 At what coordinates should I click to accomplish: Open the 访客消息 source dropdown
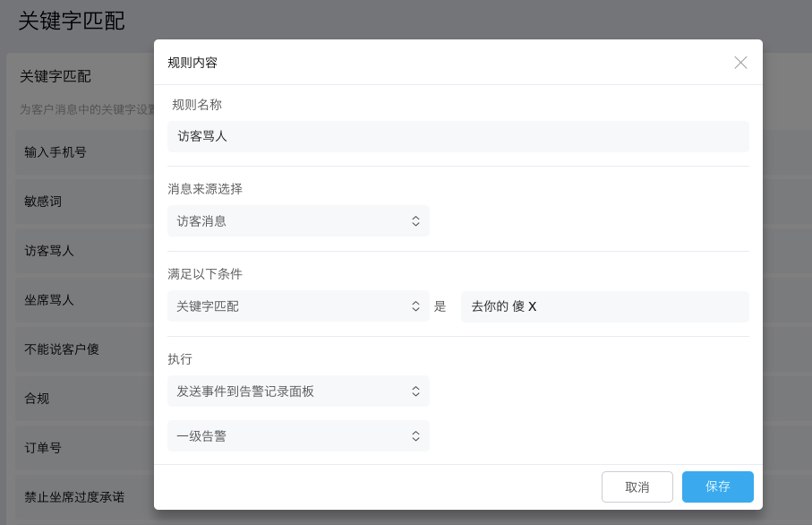297,221
